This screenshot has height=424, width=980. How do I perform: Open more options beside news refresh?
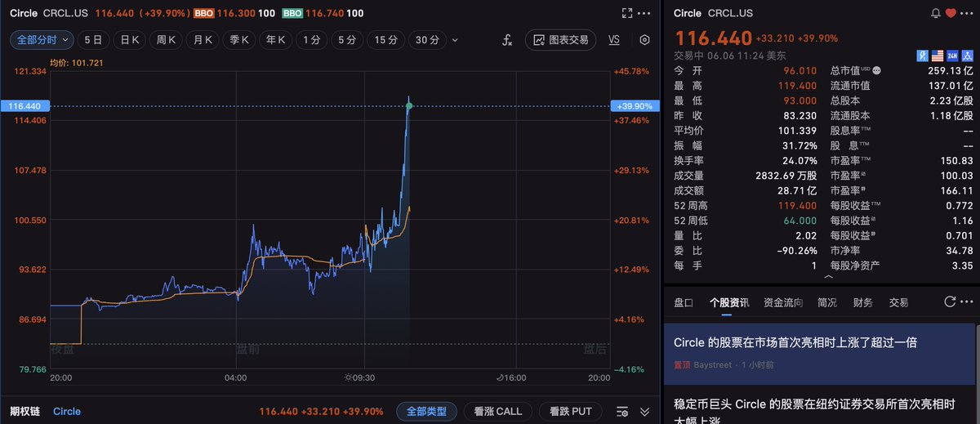tap(967, 302)
